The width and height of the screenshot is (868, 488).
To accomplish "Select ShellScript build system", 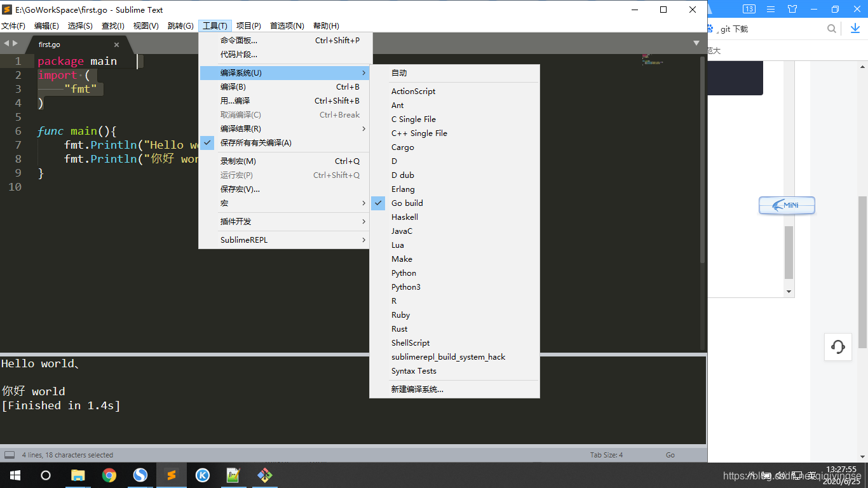I will click(454, 343).
